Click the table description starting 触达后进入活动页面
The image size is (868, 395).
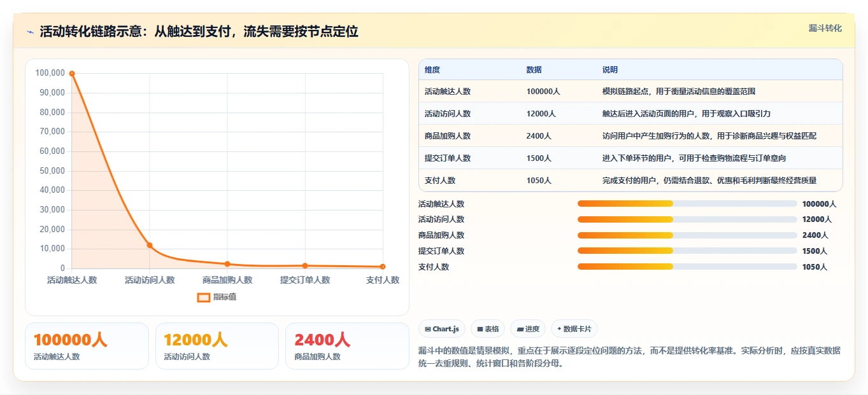pyautogui.click(x=687, y=114)
